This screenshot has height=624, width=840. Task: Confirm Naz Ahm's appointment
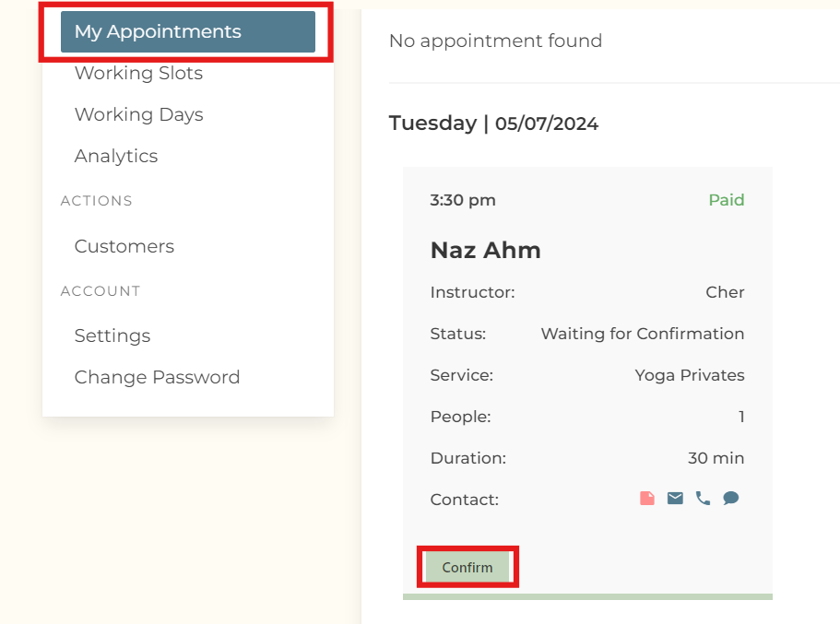click(x=467, y=568)
